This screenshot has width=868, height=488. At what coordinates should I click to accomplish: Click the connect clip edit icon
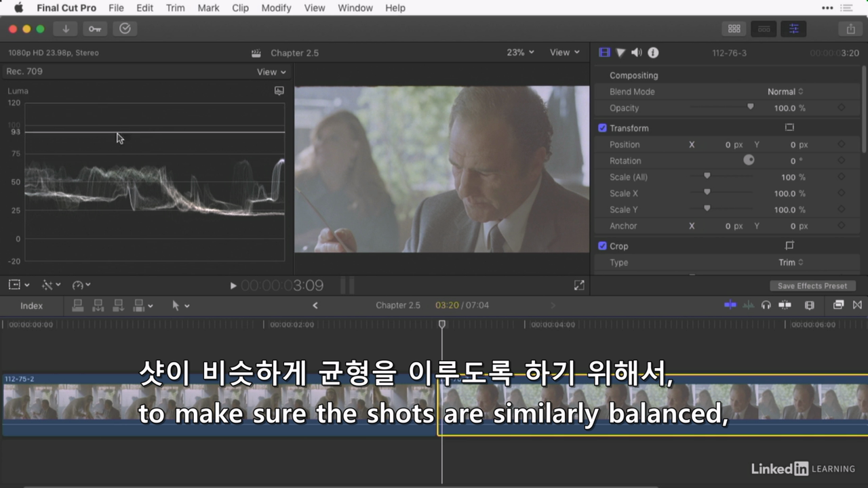(78, 305)
